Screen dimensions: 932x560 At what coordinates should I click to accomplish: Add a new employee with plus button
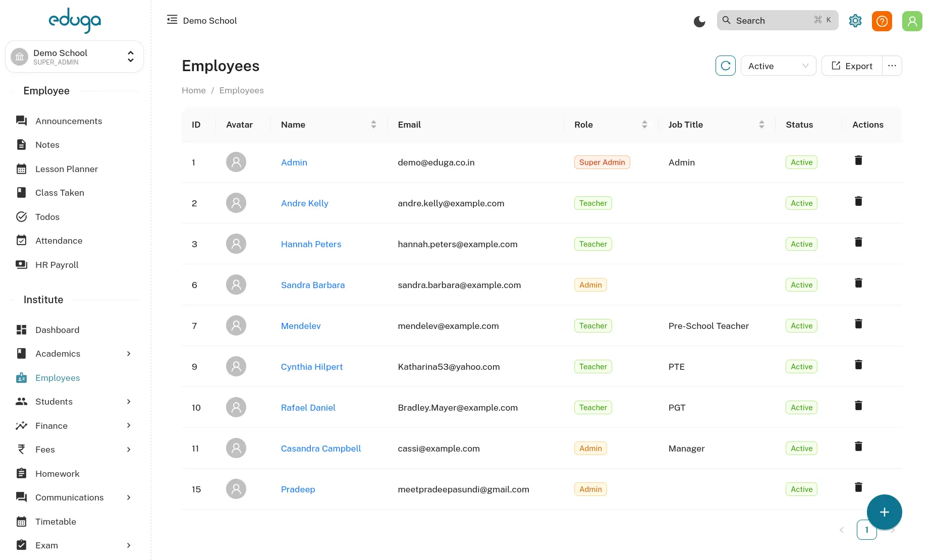click(x=884, y=512)
